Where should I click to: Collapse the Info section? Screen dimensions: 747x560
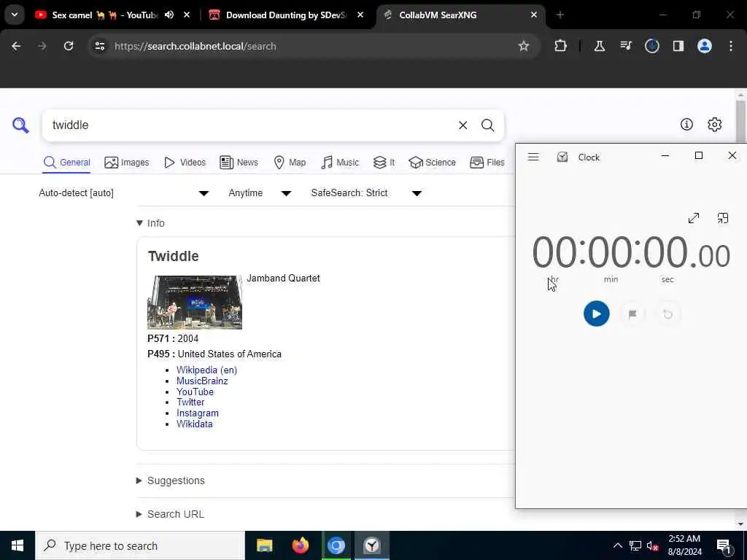[150, 223]
